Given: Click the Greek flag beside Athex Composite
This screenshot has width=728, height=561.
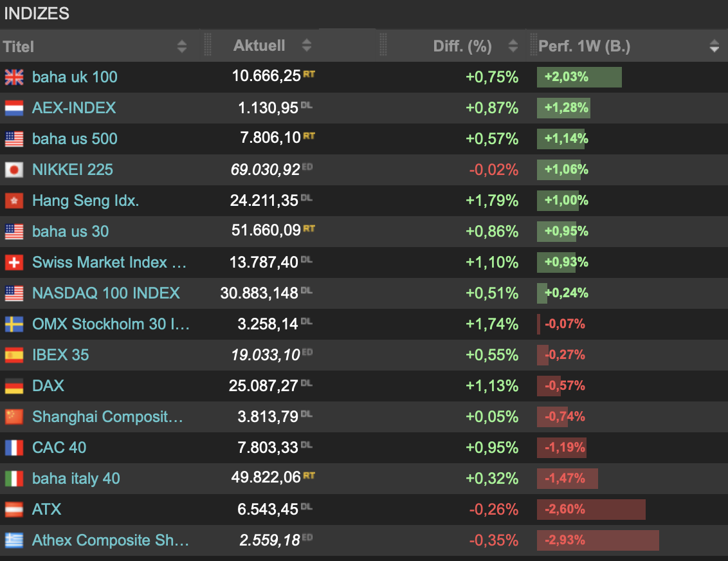Looking at the screenshot, I should pyautogui.click(x=14, y=540).
